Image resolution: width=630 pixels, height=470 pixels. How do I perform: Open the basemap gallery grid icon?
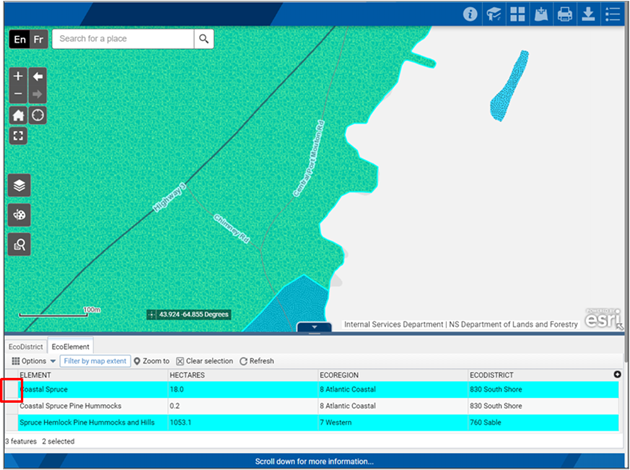(x=518, y=14)
